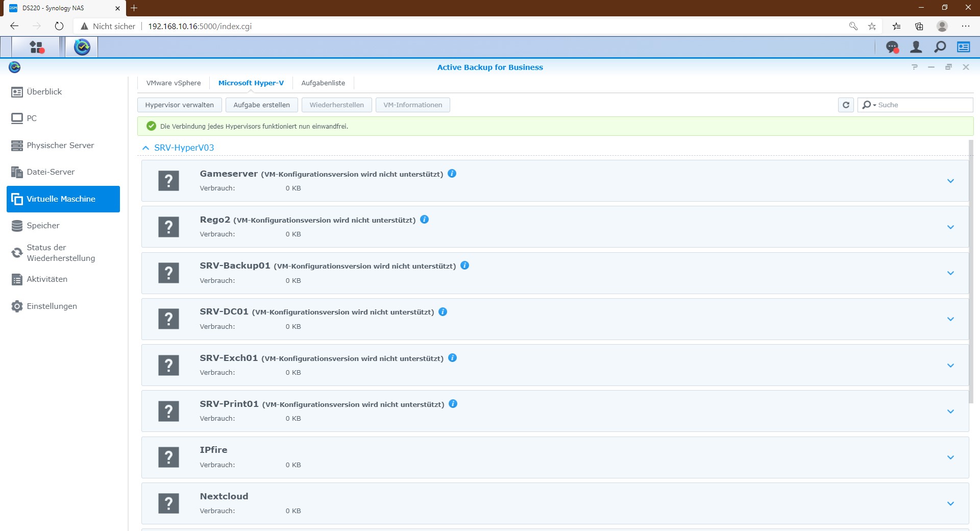Open the DSM widgets panel icon
Image resolution: width=980 pixels, height=531 pixels.
(964, 47)
